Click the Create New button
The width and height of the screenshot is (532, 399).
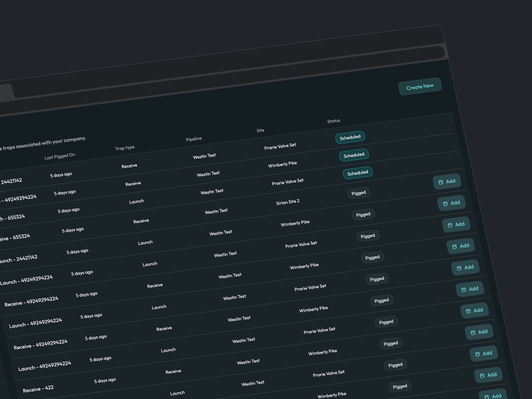pos(420,87)
